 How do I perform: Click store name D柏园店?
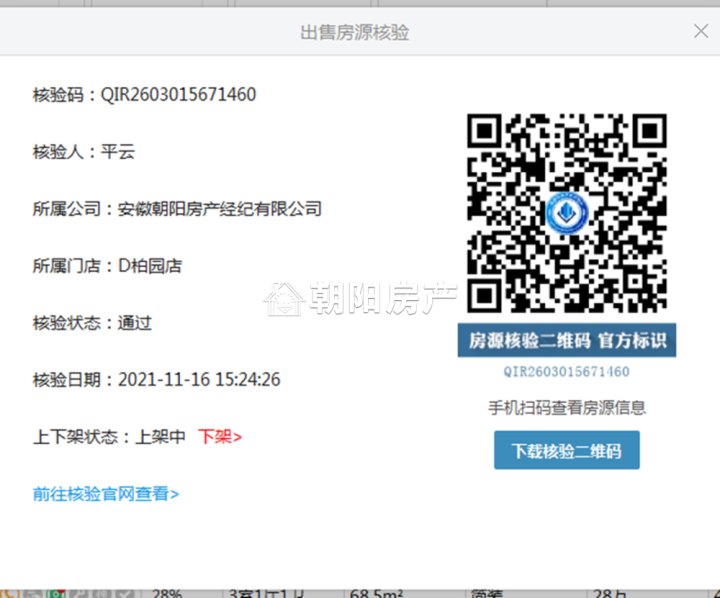tap(150, 266)
